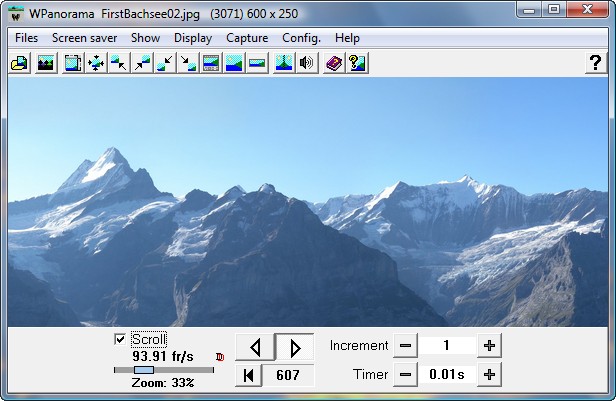Screen dimensions: 616x401
Task: Move window to bottom-left corner icon
Action: tap(165, 63)
